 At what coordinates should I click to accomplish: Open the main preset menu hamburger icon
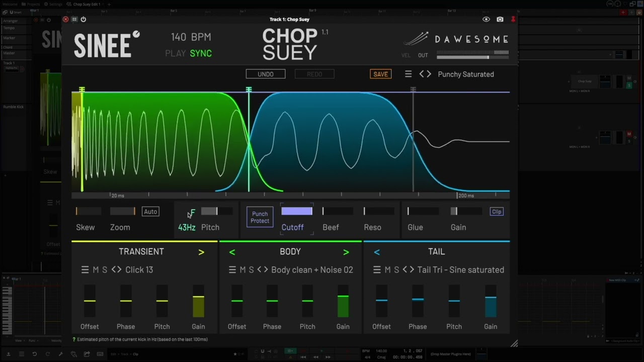[409, 74]
